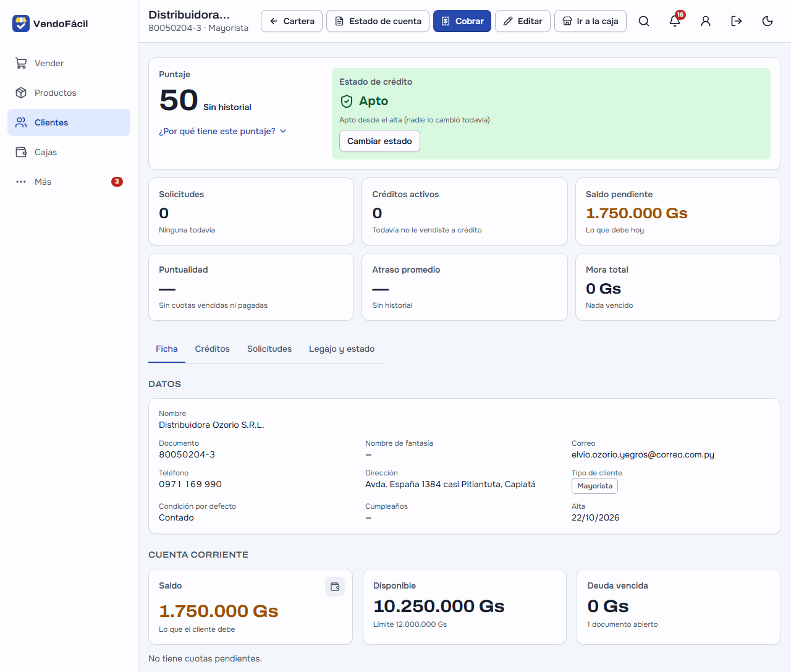Open the user profile icon
Screen dimensions: 791x672
coord(706,21)
